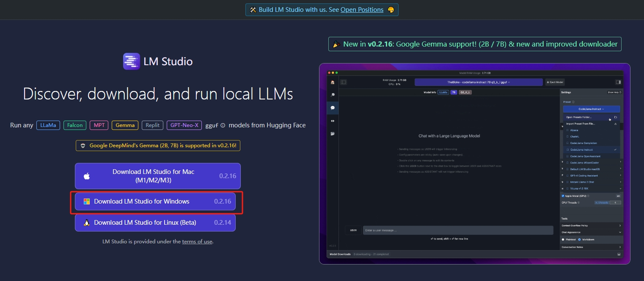
Task: Click the info icon next to gguf
Action: [223, 125]
